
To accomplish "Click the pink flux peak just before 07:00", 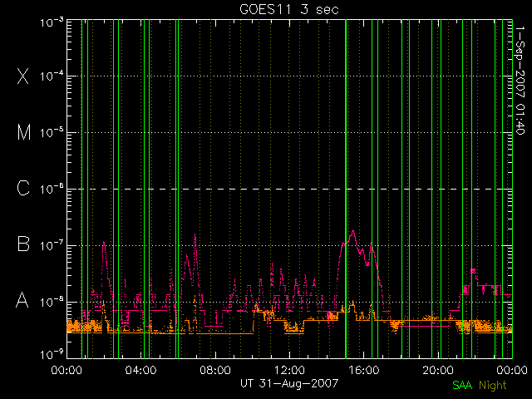I will coord(195,234).
